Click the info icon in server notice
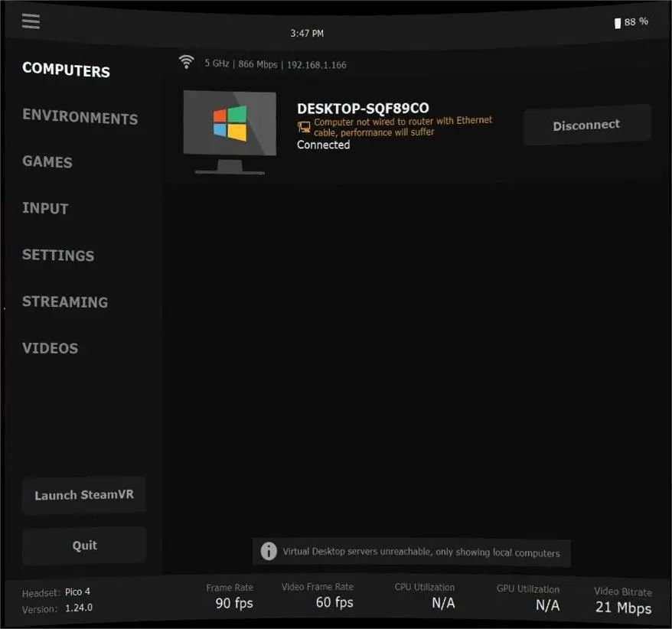This screenshot has height=629, width=672. (x=269, y=551)
